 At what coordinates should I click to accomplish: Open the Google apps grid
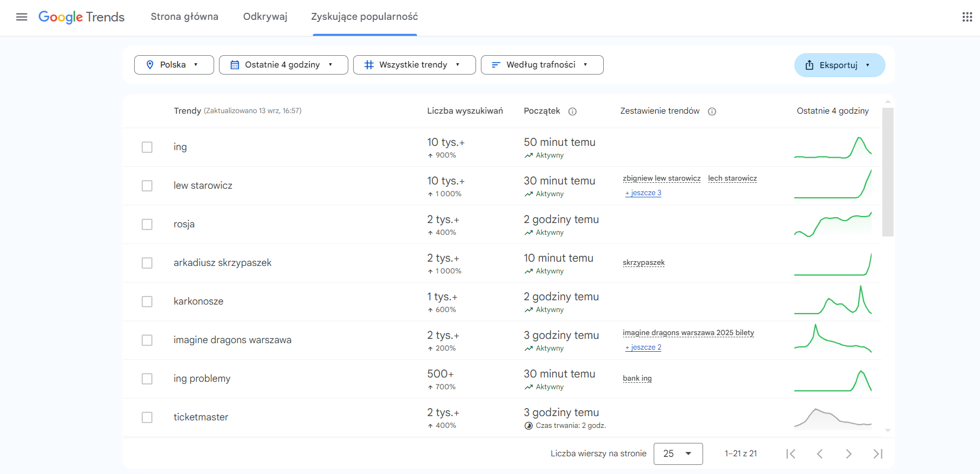[x=967, y=17]
